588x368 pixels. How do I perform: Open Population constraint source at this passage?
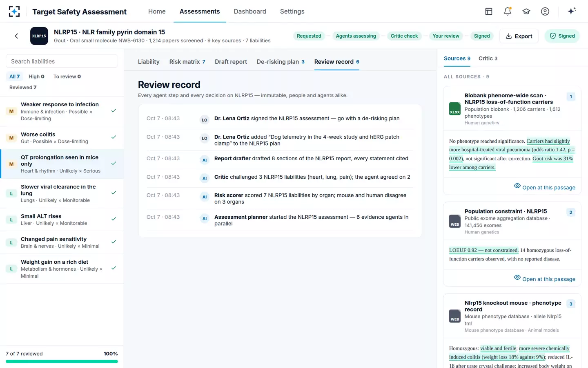point(545,279)
